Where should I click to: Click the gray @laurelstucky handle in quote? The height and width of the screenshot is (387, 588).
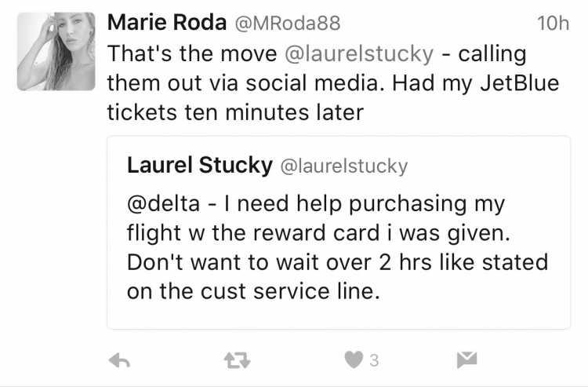344,166
